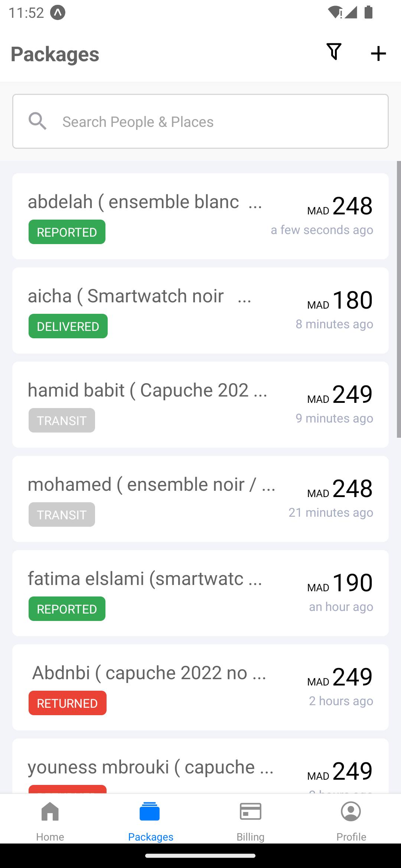Tap TRANSIT badge on mohamed package

(62, 514)
